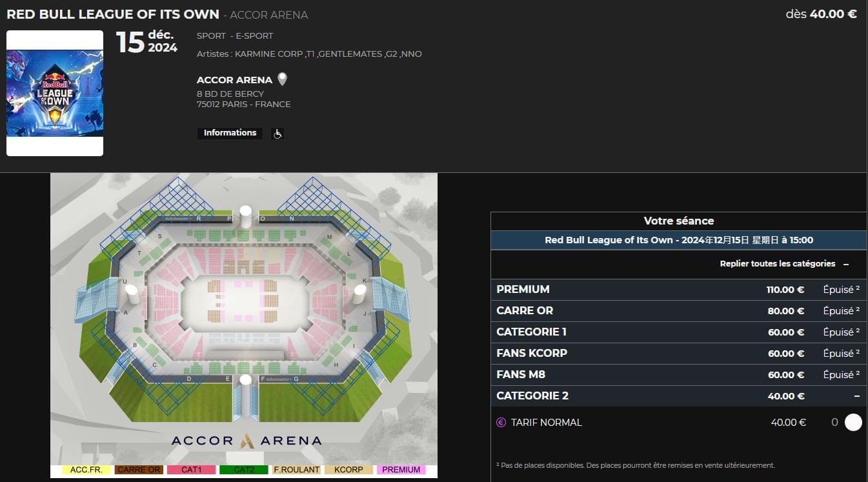
Task: Select the session date bar at 15:00
Action: point(679,240)
